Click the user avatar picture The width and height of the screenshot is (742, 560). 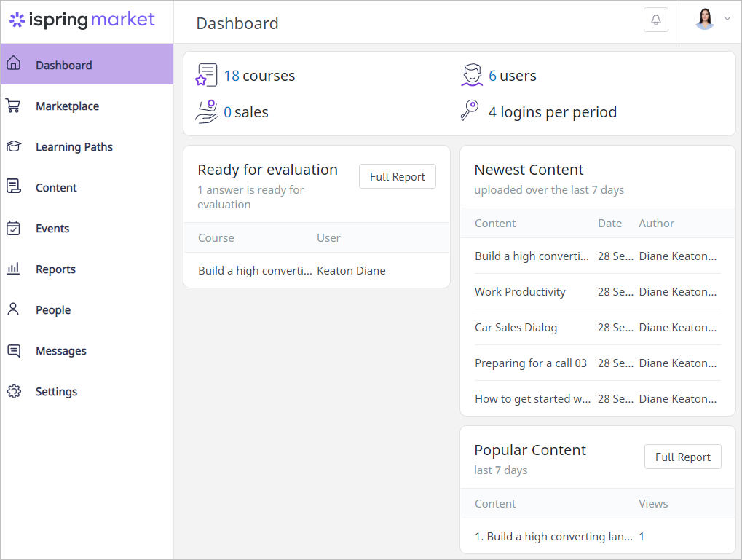tap(705, 19)
